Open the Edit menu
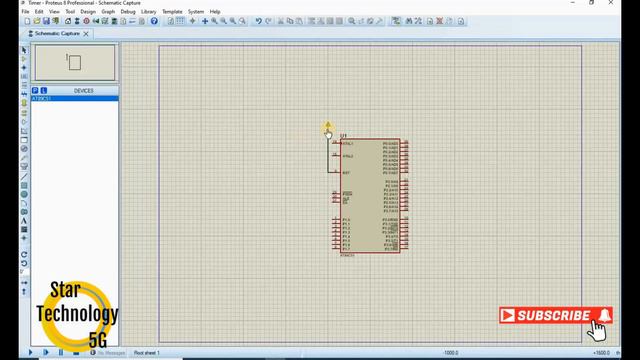 pos(39,11)
